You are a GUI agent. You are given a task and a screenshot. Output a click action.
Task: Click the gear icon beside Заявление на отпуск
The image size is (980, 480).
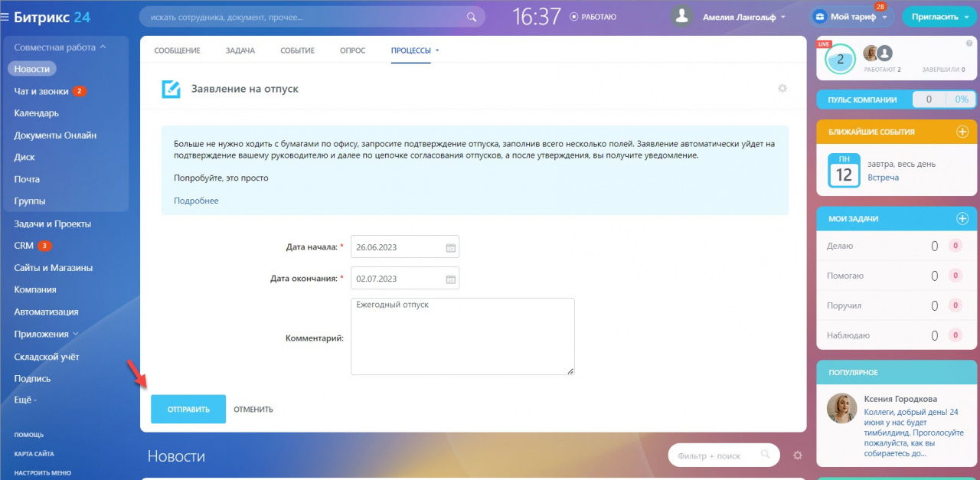782,89
